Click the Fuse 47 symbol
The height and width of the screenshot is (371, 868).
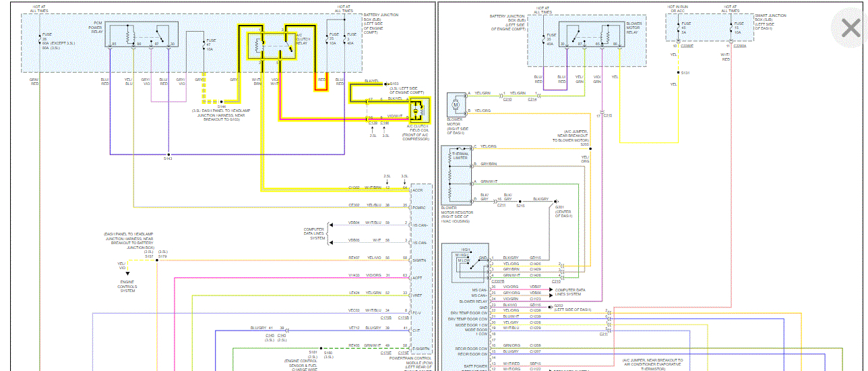pos(204,45)
